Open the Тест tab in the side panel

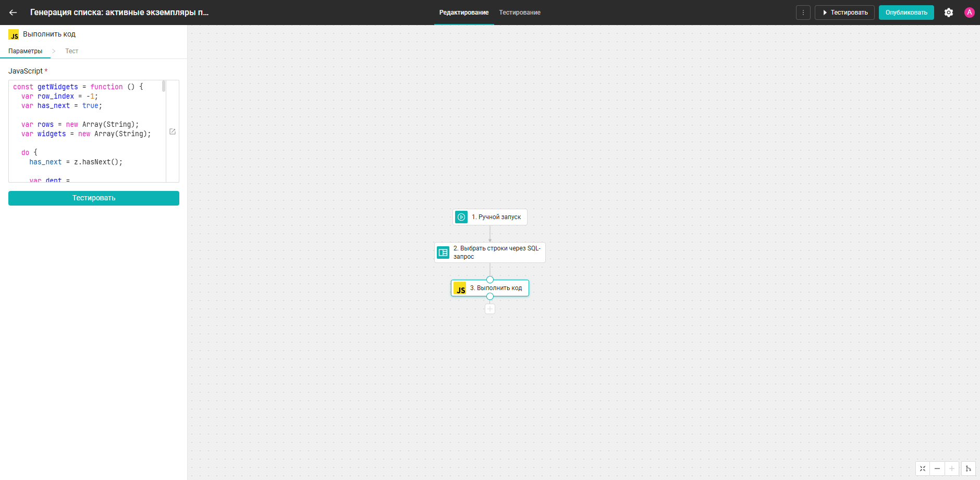(x=72, y=51)
